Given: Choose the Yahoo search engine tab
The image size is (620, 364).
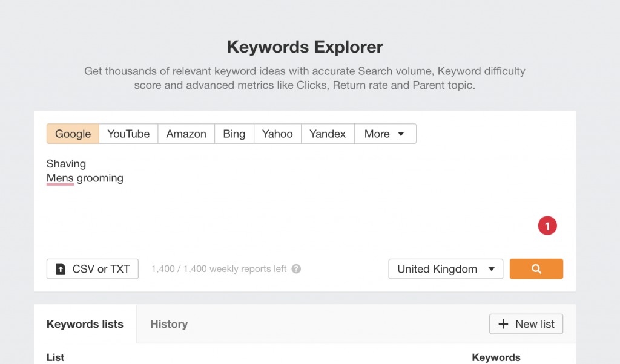Looking at the screenshot, I should point(277,134).
